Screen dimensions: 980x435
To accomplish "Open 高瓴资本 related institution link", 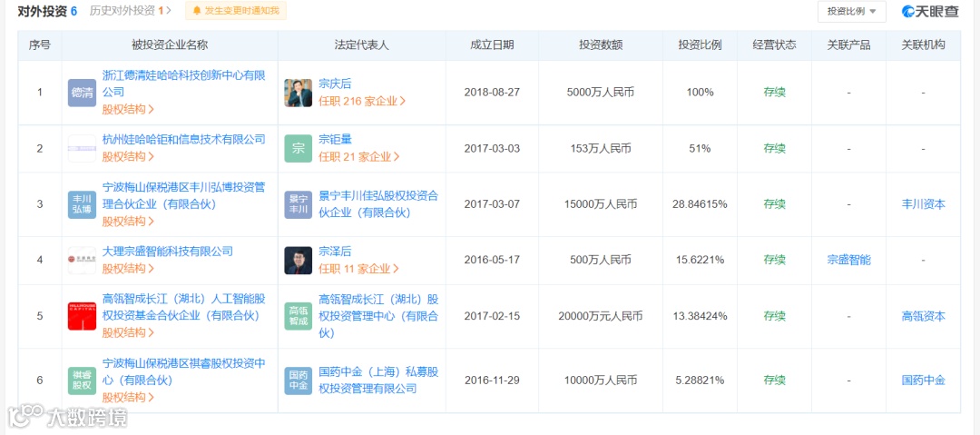I will [x=923, y=316].
